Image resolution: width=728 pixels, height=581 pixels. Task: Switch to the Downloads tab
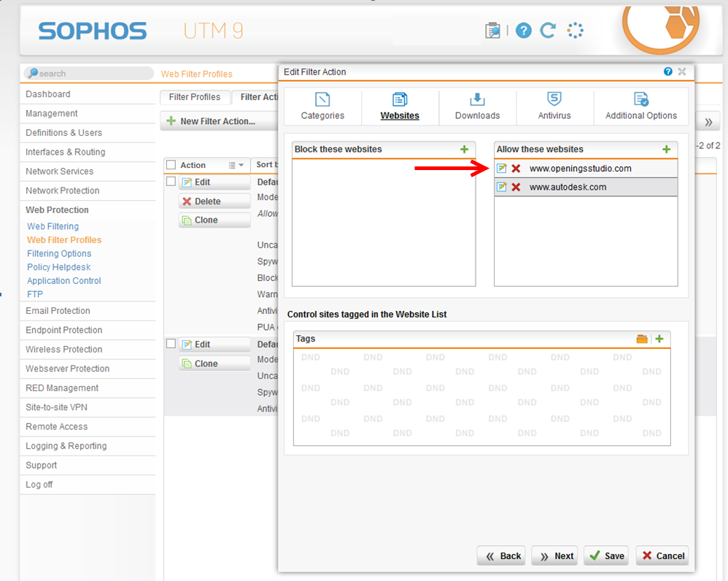477,107
